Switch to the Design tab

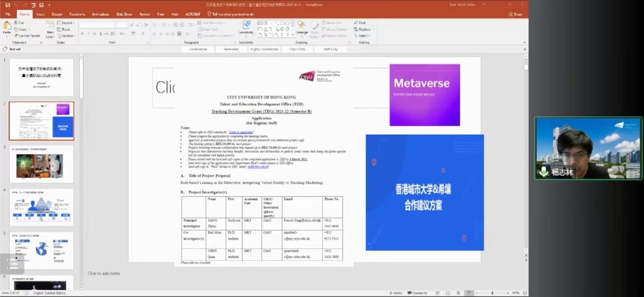pyautogui.click(x=56, y=13)
